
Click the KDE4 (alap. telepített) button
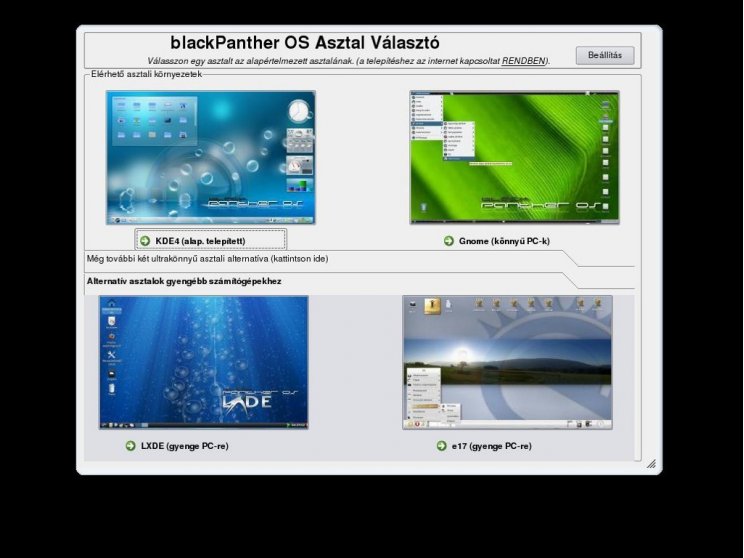point(211,240)
